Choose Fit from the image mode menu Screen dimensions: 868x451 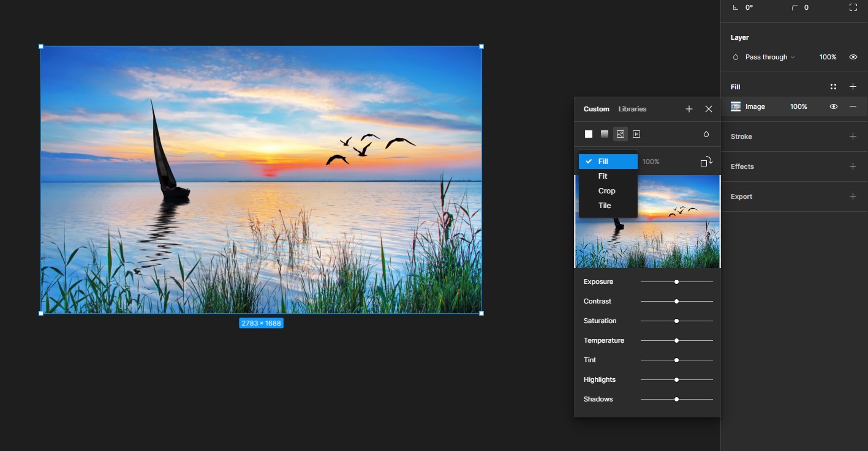point(603,176)
